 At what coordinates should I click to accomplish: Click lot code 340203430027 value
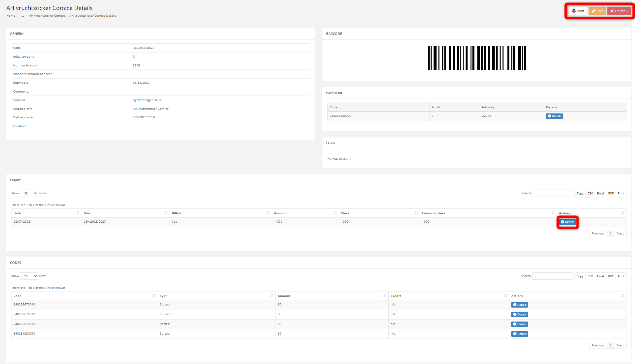click(x=144, y=48)
